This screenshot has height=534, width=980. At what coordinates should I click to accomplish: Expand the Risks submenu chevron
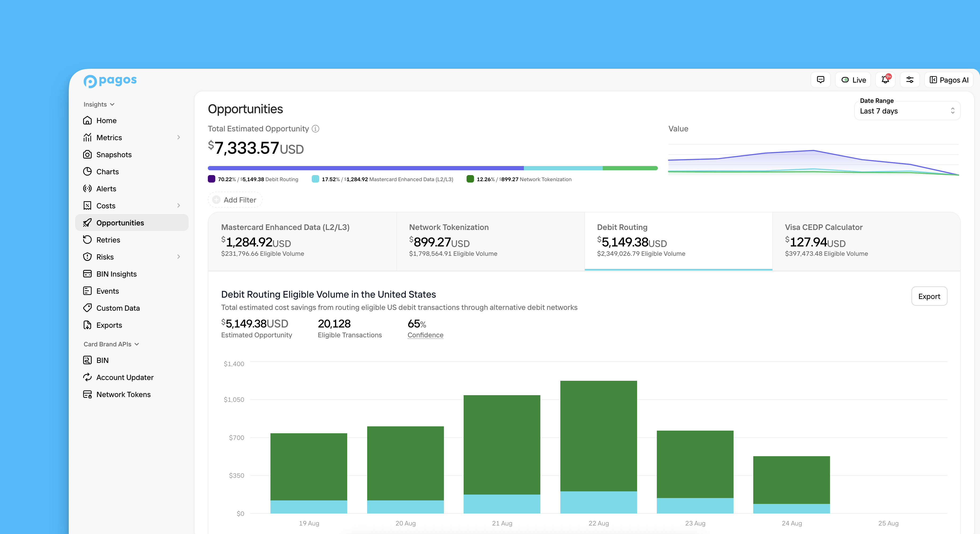tap(179, 257)
